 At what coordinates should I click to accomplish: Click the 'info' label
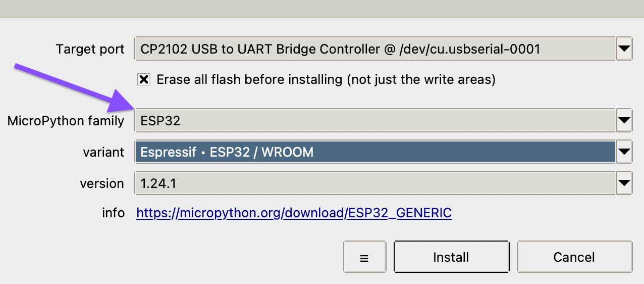[x=113, y=213]
